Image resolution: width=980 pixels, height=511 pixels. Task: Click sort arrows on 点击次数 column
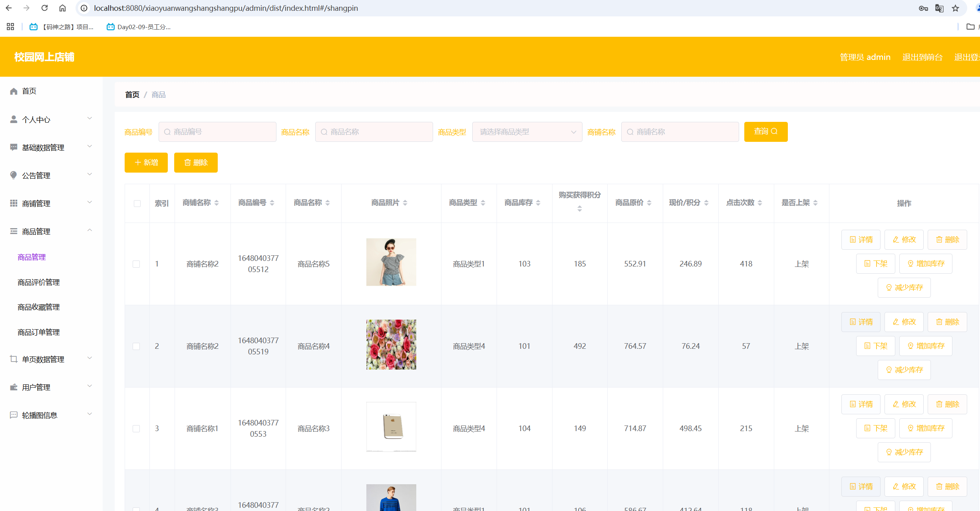pyautogui.click(x=760, y=203)
